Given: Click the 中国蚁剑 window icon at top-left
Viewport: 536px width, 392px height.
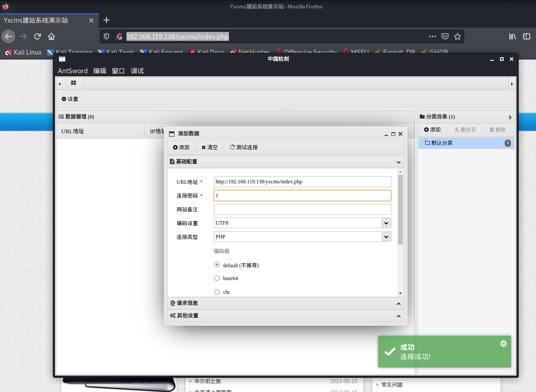Looking at the screenshot, I should [x=62, y=59].
